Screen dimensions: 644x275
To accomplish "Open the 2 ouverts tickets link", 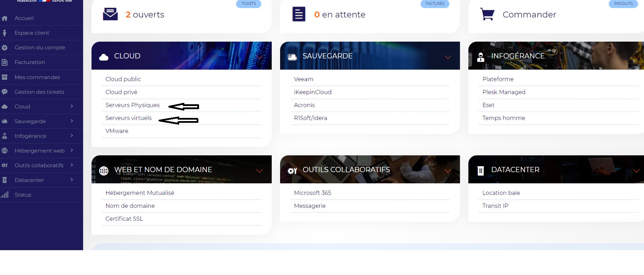I will 145,15.
